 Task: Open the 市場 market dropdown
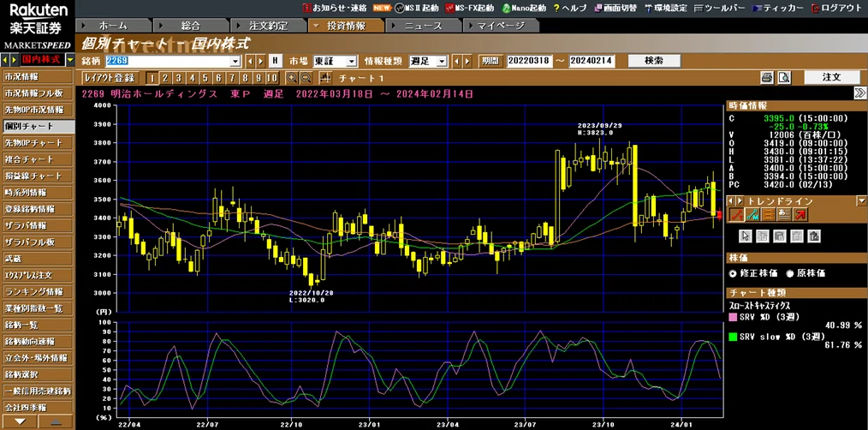(x=352, y=61)
